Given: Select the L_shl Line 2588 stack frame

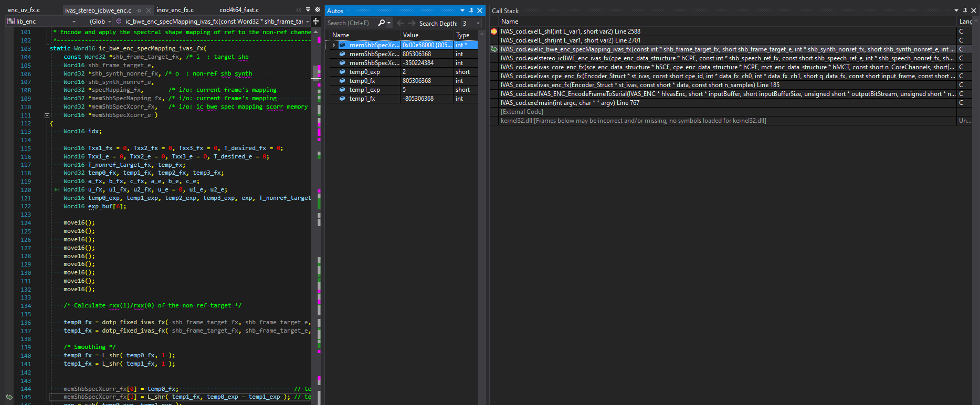Looking at the screenshot, I should 570,31.
